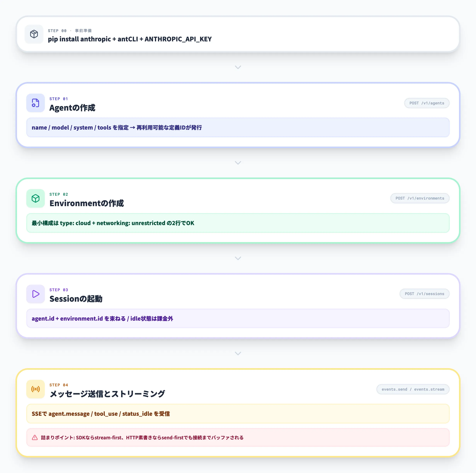Click the POST /v1/environments badge
This screenshot has height=473, width=476.
pos(420,198)
